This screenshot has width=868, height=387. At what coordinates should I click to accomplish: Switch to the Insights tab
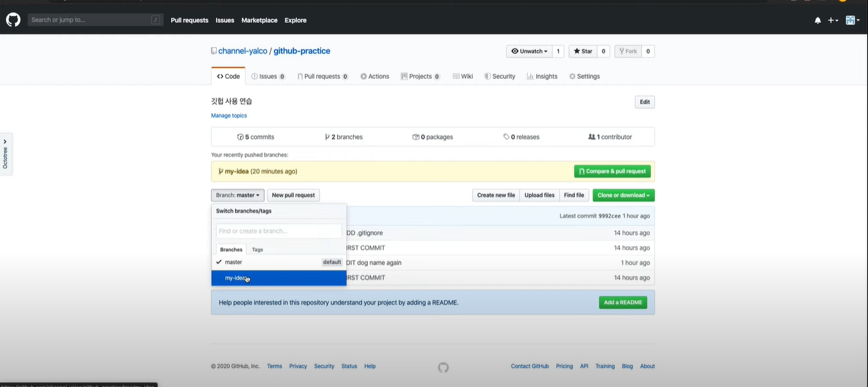(x=542, y=76)
